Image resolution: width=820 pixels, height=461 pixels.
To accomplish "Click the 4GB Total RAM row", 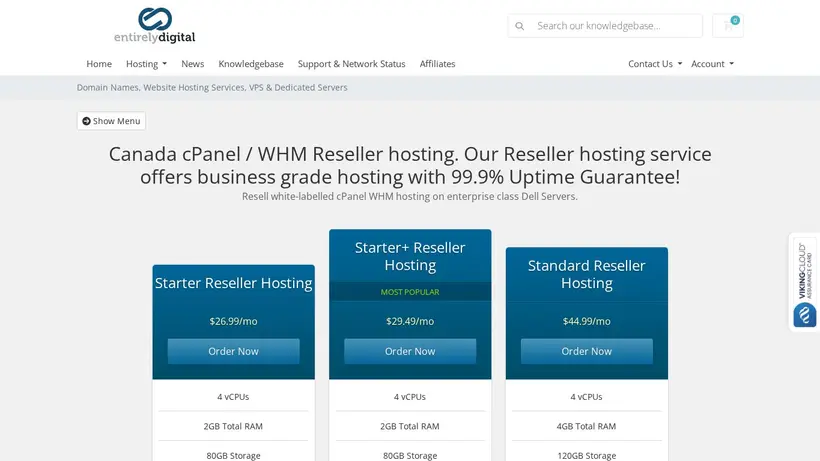I will pyautogui.click(x=587, y=426).
